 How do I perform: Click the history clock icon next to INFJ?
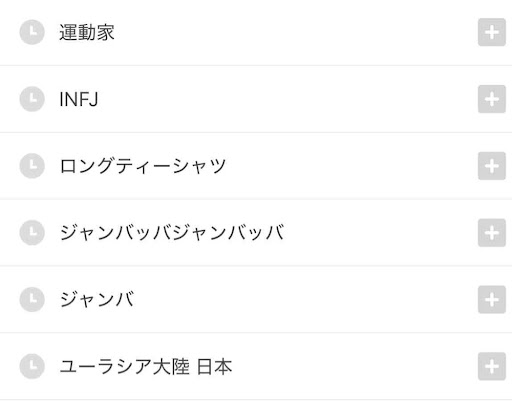click(x=32, y=99)
